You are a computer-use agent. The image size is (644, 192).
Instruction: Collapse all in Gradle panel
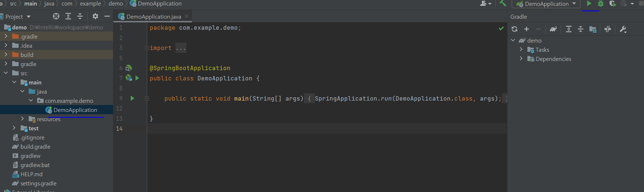tap(581, 29)
